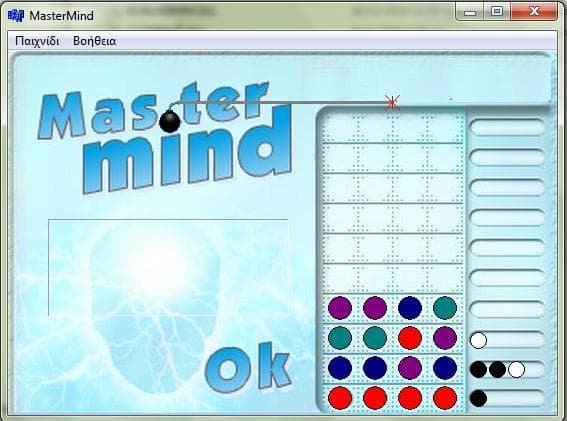Confirm the guess with the Ok button

point(248,368)
